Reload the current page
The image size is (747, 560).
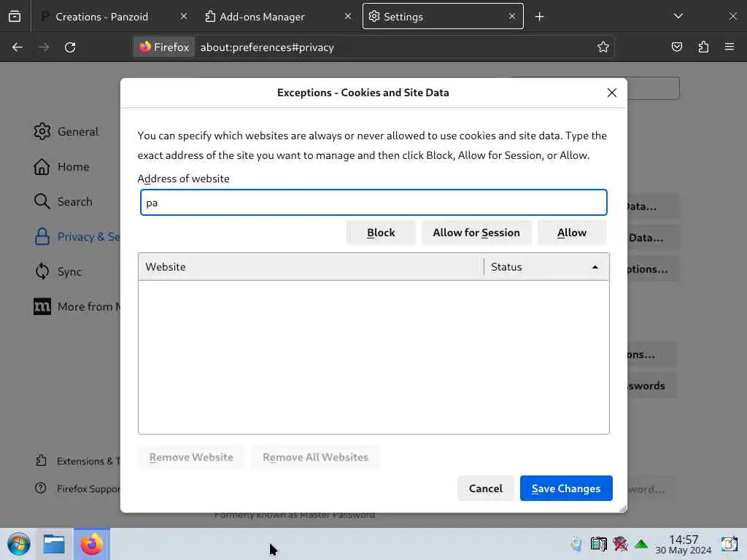coord(70,47)
